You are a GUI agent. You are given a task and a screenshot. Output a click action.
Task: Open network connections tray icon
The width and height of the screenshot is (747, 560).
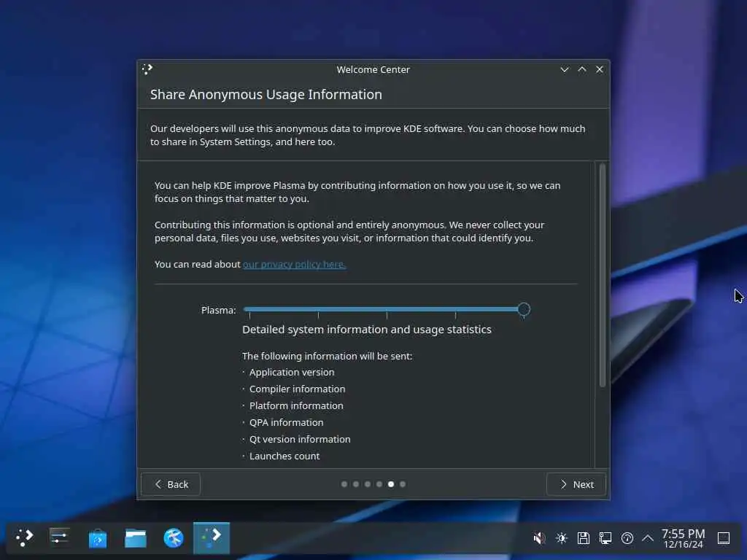coord(605,538)
